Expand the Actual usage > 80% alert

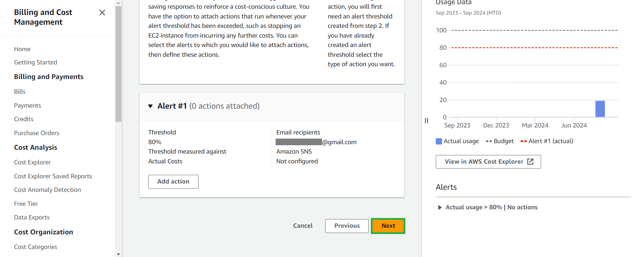click(440, 208)
